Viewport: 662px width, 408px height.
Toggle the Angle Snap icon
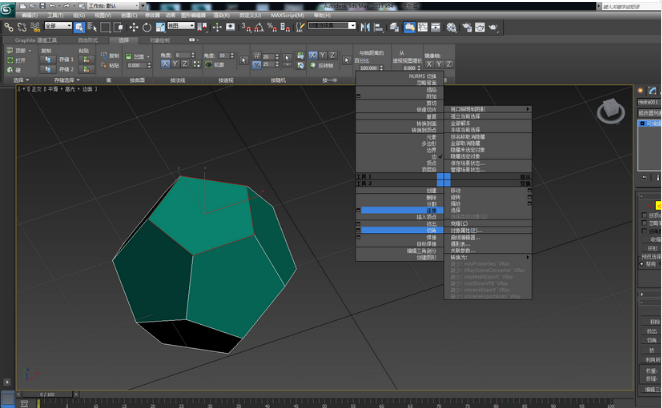[259, 27]
